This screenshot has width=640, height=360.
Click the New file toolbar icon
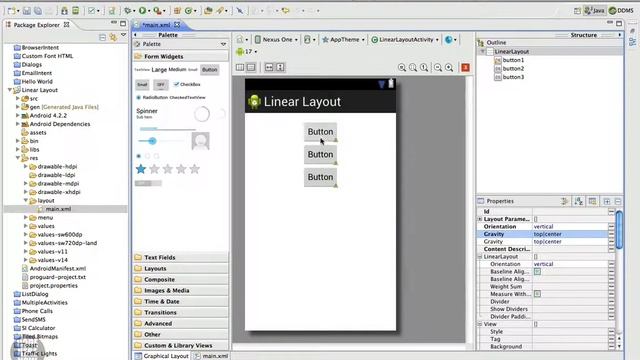click(12, 11)
